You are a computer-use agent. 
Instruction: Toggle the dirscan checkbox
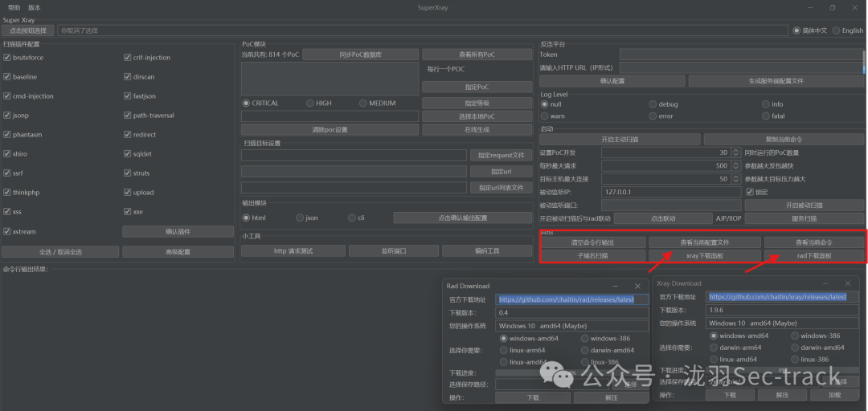[x=128, y=77]
